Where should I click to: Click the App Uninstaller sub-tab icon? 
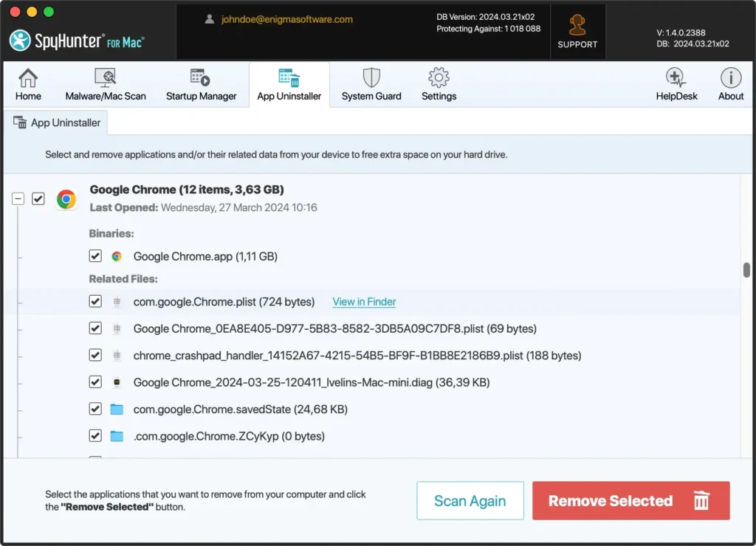[x=20, y=122]
